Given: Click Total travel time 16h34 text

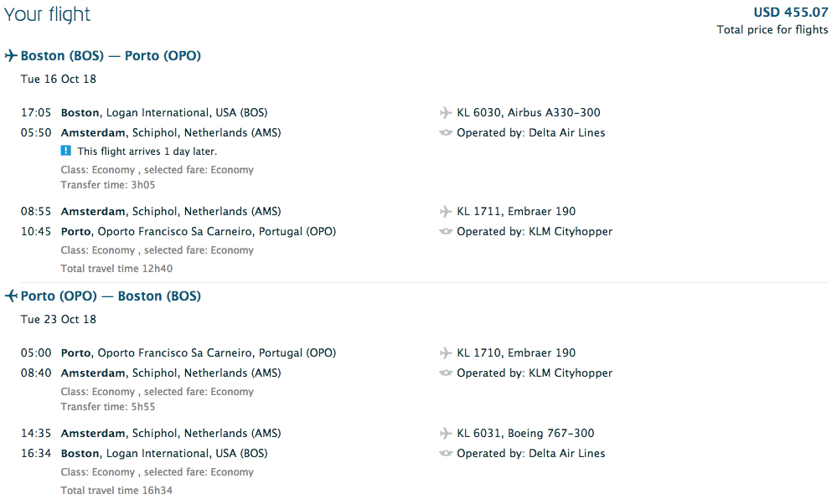Looking at the screenshot, I should click(116, 491).
